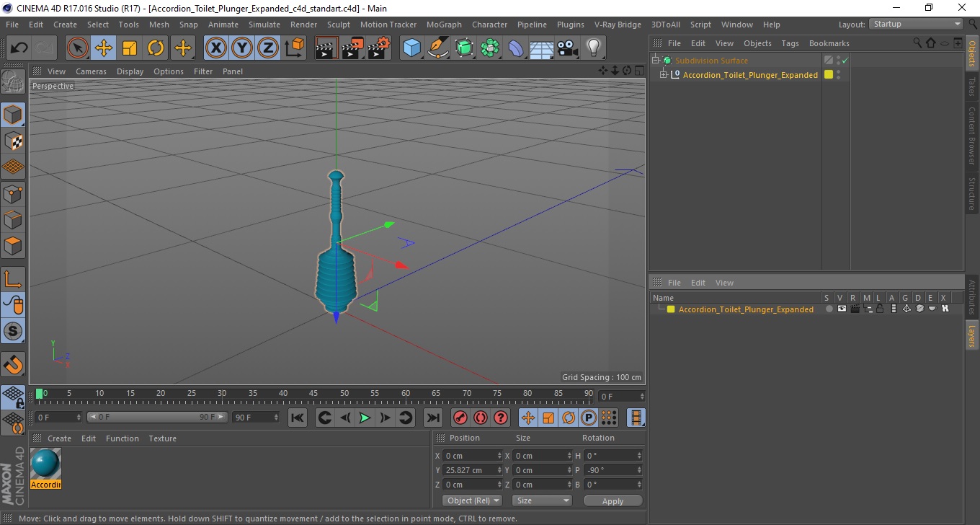The image size is (980, 525).
Task: Open the Size mode dropdown
Action: (x=542, y=500)
